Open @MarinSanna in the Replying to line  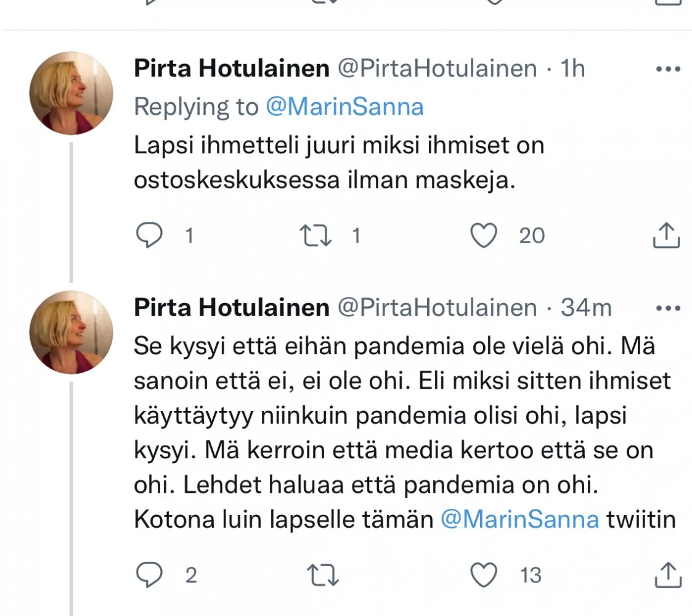(x=344, y=107)
